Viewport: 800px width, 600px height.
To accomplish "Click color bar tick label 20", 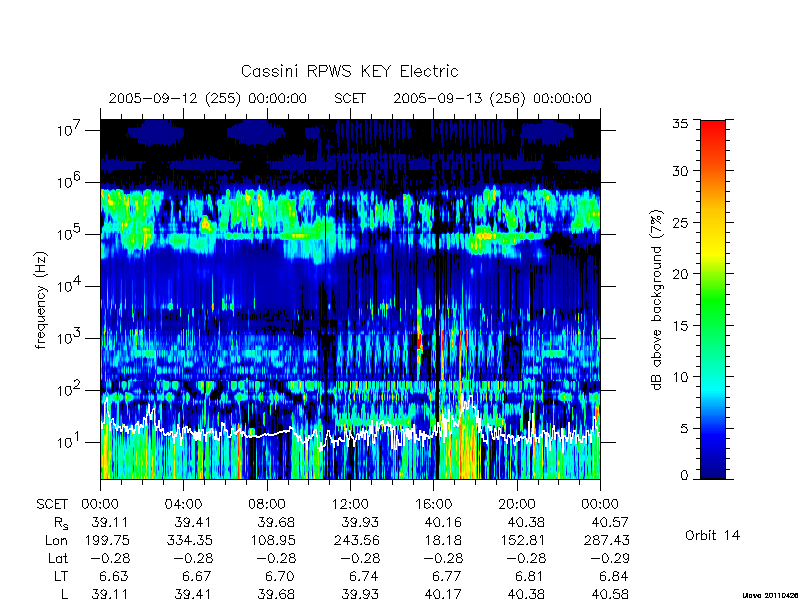I will pyautogui.click(x=680, y=273).
